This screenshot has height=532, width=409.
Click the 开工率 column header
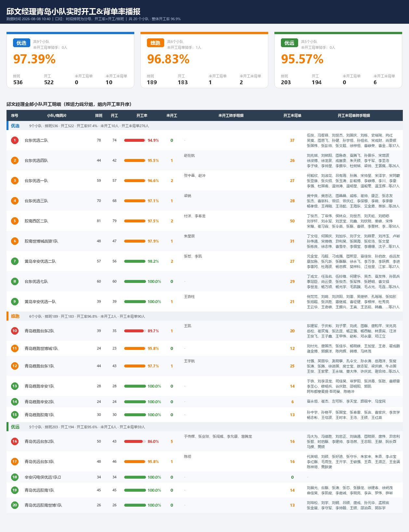(142, 115)
